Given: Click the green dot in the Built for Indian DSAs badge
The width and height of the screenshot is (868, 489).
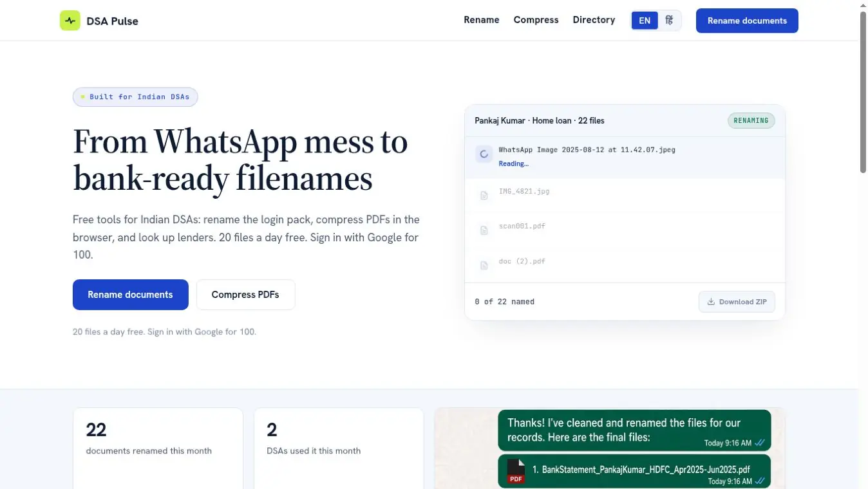Looking at the screenshot, I should (83, 97).
